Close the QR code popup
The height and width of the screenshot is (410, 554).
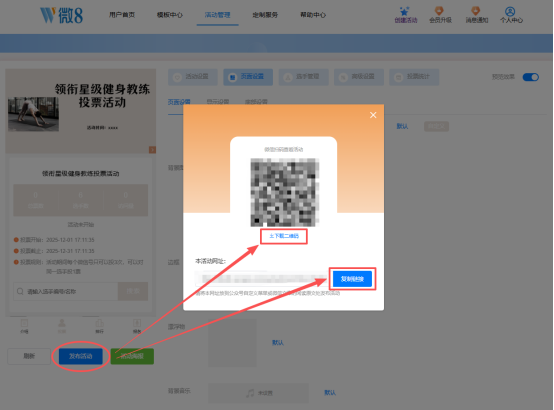coord(373,115)
